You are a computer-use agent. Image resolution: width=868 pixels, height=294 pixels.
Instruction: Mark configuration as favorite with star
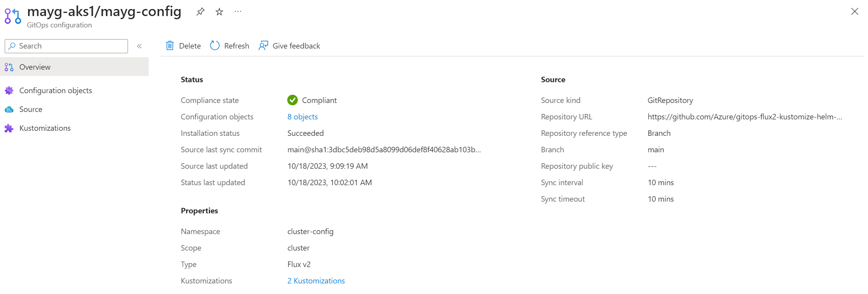(219, 12)
